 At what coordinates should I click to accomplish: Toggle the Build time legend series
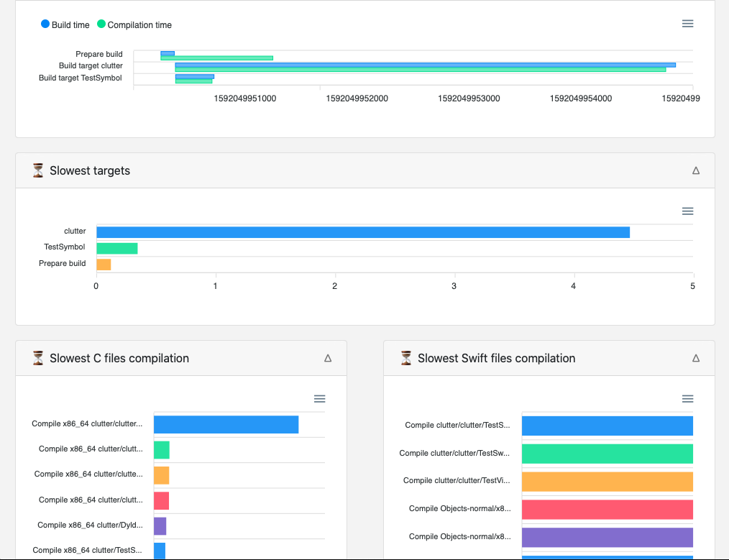click(x=65, y=24)
